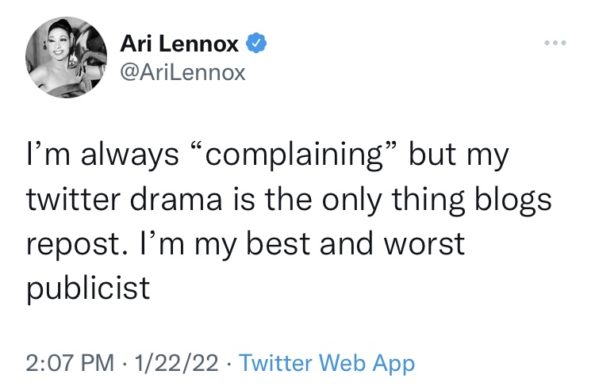Click the Twitter Web App source link

pyautogui.click(x=327, y=363)
